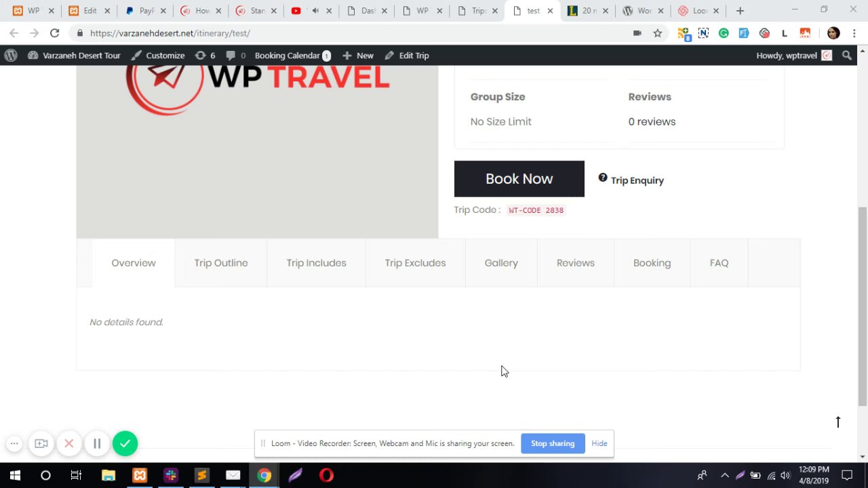Open the Trip Enquiry link
868x488 pixels.
(637, 180)
